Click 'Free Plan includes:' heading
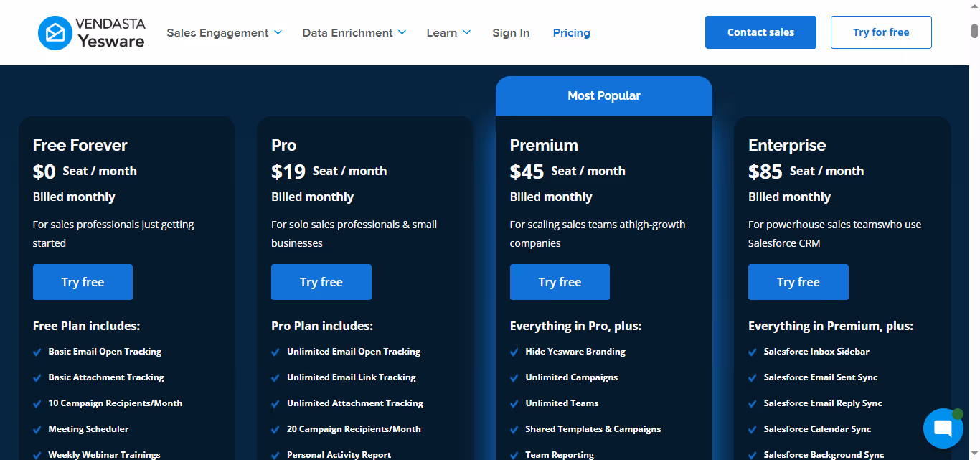Viewport: 980px width, 460px height. click(86, 326)
